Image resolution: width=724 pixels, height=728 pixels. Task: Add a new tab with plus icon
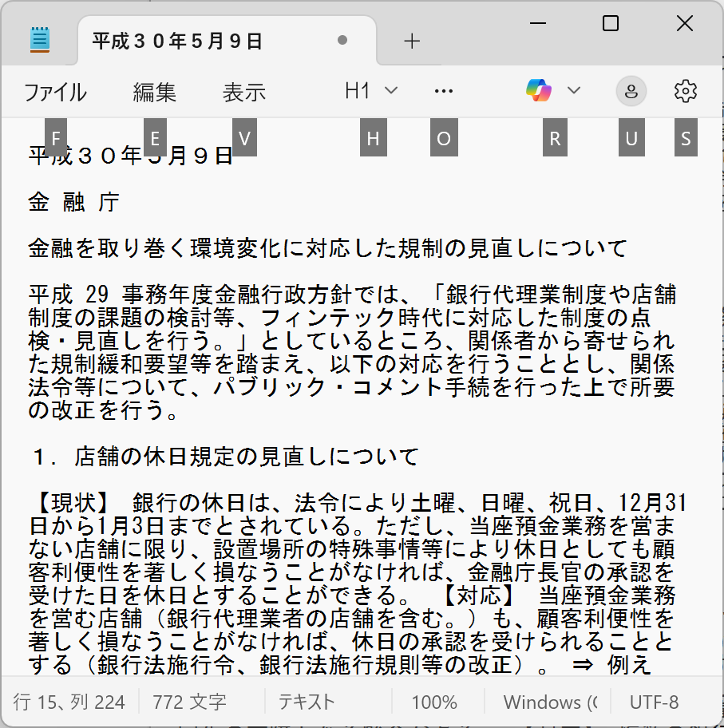[412, 42]
